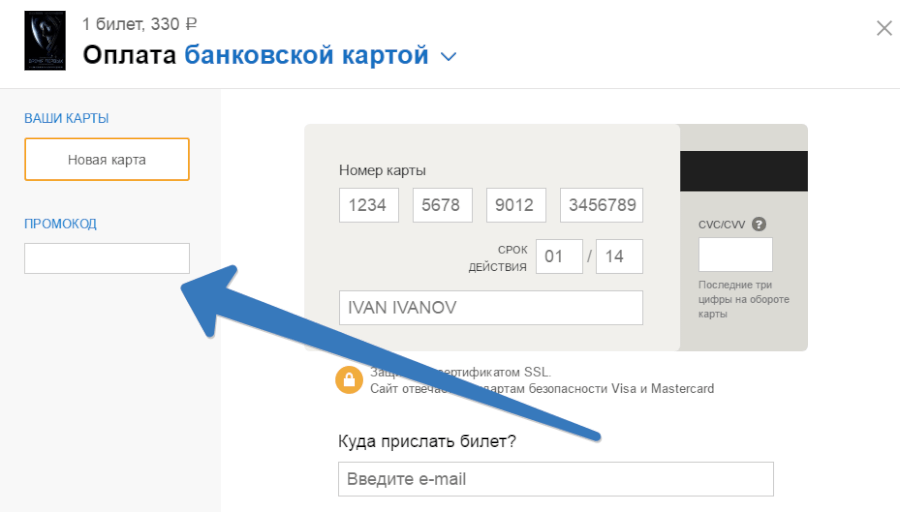This screenshot has width=900, height=512.
Task: Click the 'Куда прислать билет?' heading
Action: (x=427, y=441)
